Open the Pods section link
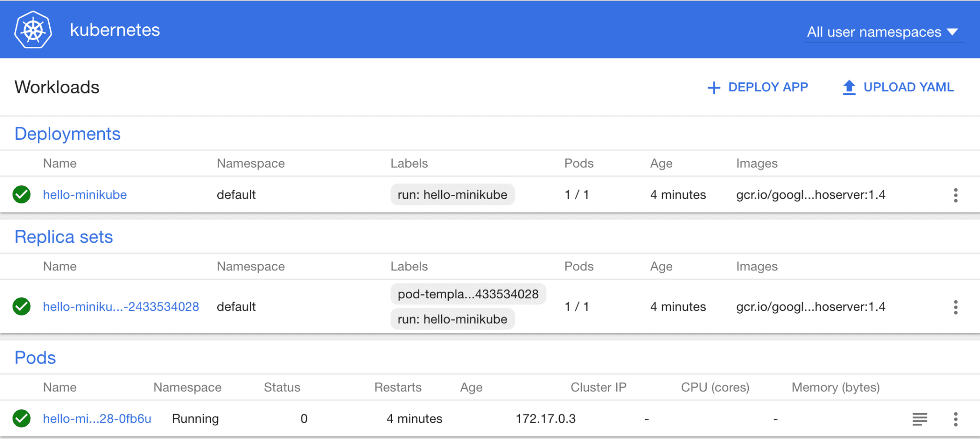The width and height of the screenshot is (980, 439). click(35, 358)
